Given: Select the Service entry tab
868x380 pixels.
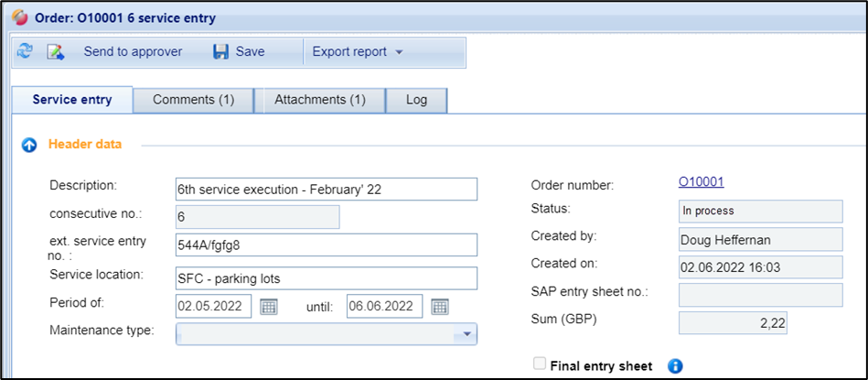Looking at the screenshot, I should [x=72, y=100].
